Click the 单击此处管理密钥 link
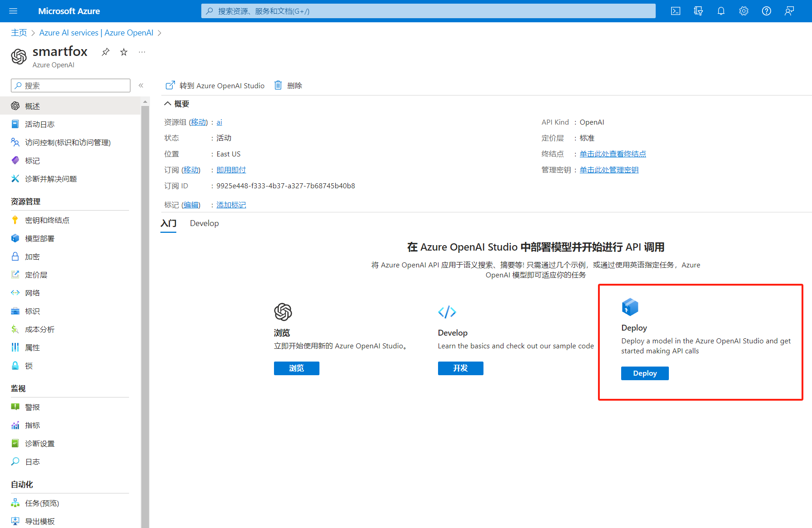Screen dimensions: 812x528 click(609, 170)
